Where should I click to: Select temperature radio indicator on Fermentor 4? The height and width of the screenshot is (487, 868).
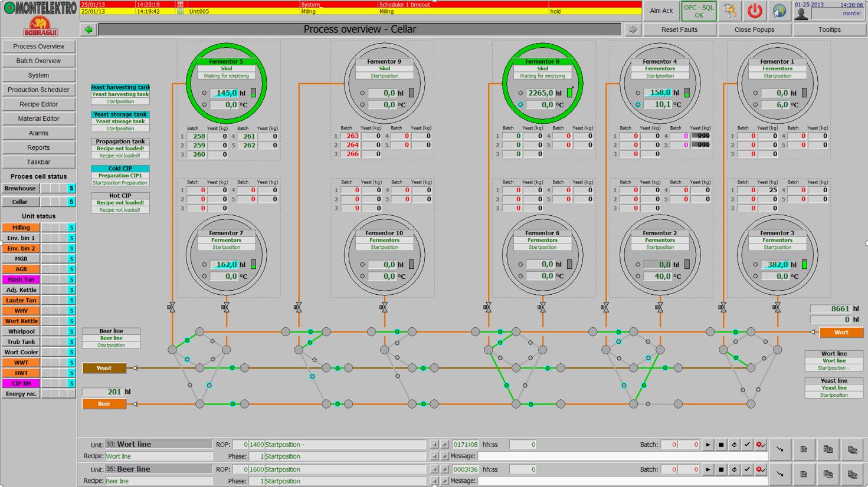point(638,105)
